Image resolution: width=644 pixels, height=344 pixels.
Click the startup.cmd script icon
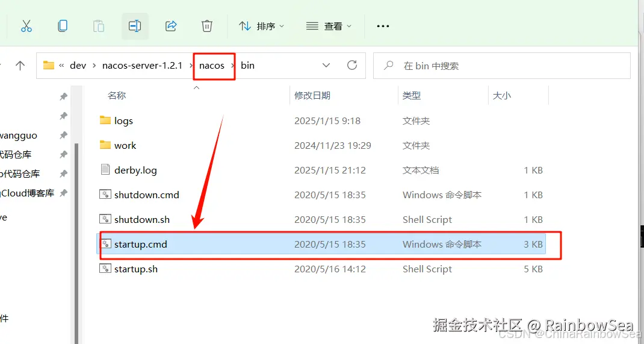click(105, 244)
